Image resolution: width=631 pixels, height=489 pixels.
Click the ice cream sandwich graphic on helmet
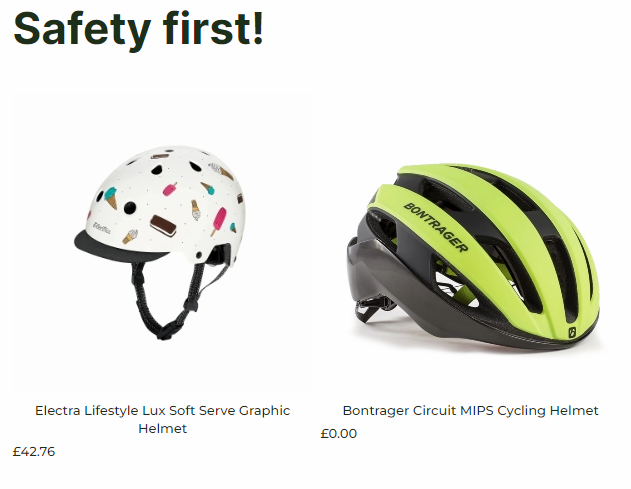(163, 226)
